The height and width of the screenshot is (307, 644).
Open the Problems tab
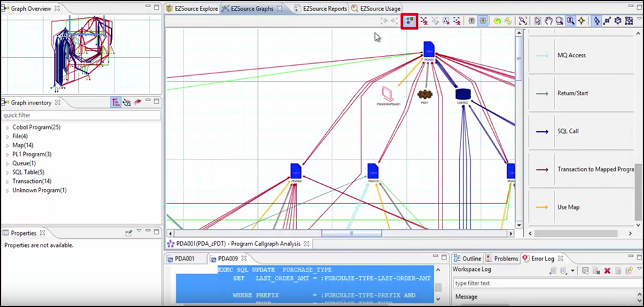pyautogui.click(x=502, y=259)
